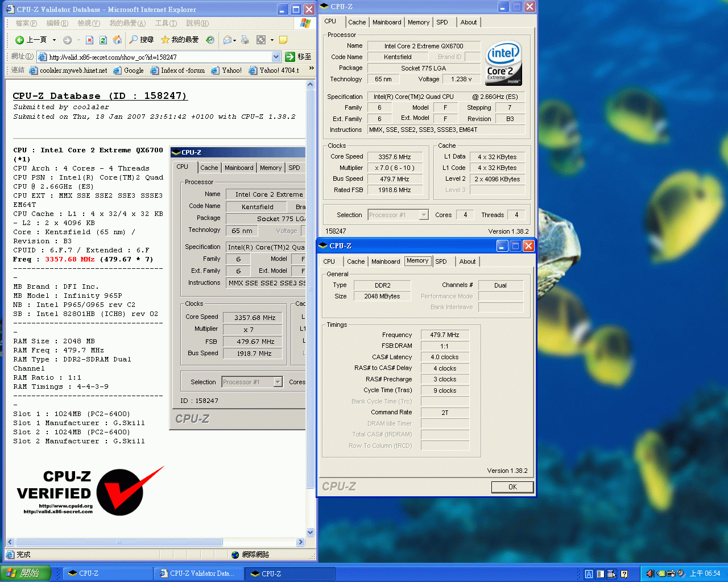The height and width of the screenshot is (582, 728).
Task: Open the coolaler.myweb.hinet.net link in the Links bar
Action: click(x=68, y=70)
